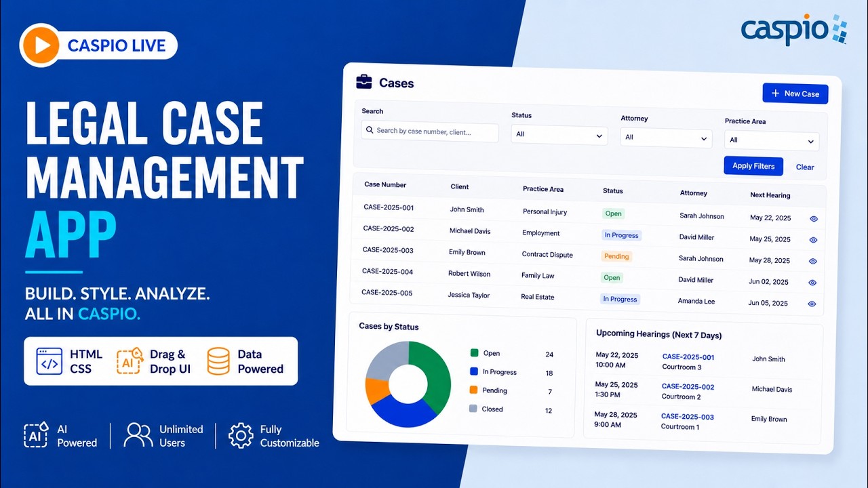Click the briefcase icon beside Cases
The width and height of the screenshot is (868, 488).
[x=364, y=82]
